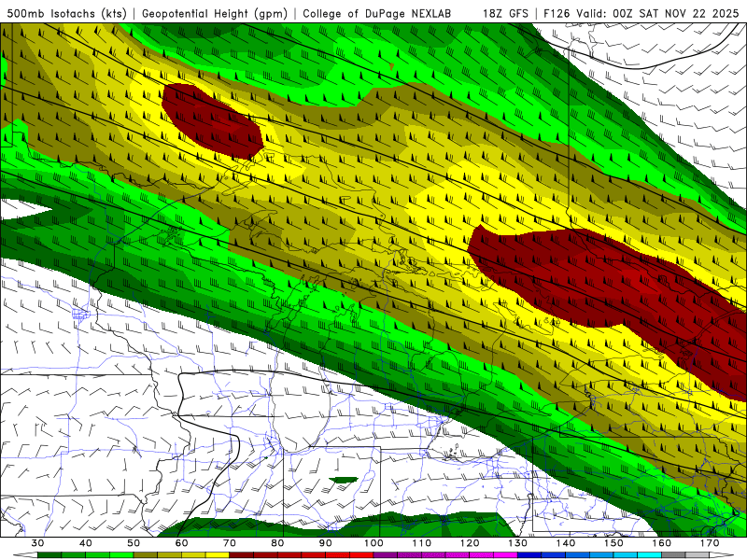This screenshot has width=747, height=560.
Task: Click the 110 label on the color scale
Action: point(422,543)
